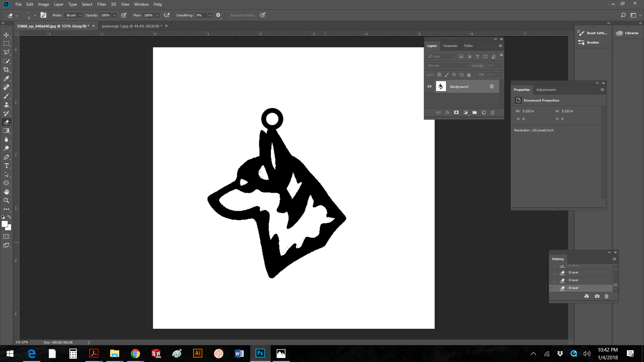Click the delete layer trash icon
This screenshot has width=644, height=362.
point(492,113)
